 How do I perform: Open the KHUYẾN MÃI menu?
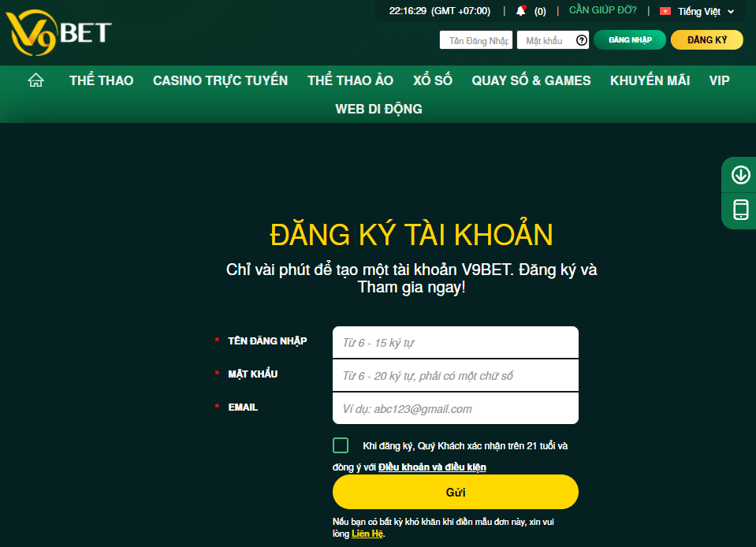click(x=650, y=80)
